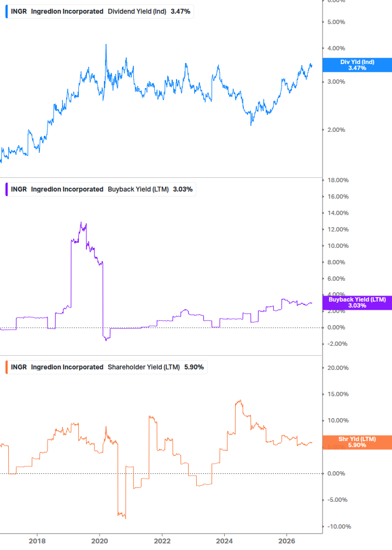Click the 18.00% tick on the buyback yield axis

click(338, 180)
